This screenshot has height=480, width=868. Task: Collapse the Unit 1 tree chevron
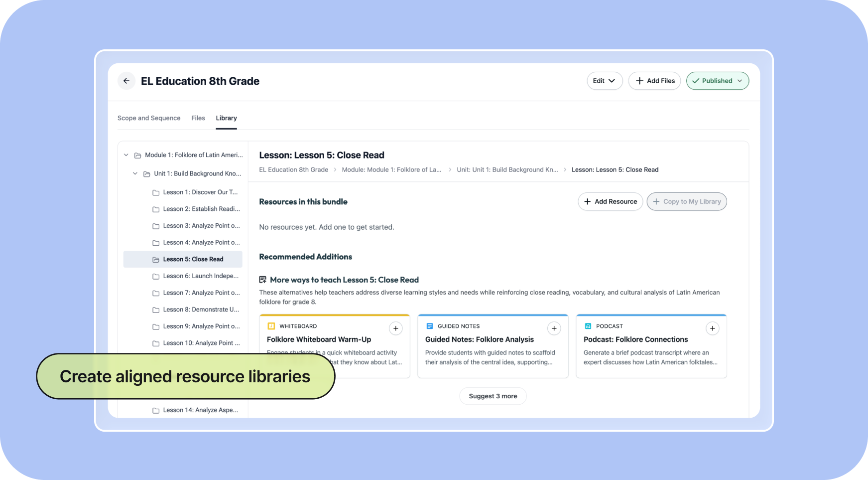pos(135,173)
